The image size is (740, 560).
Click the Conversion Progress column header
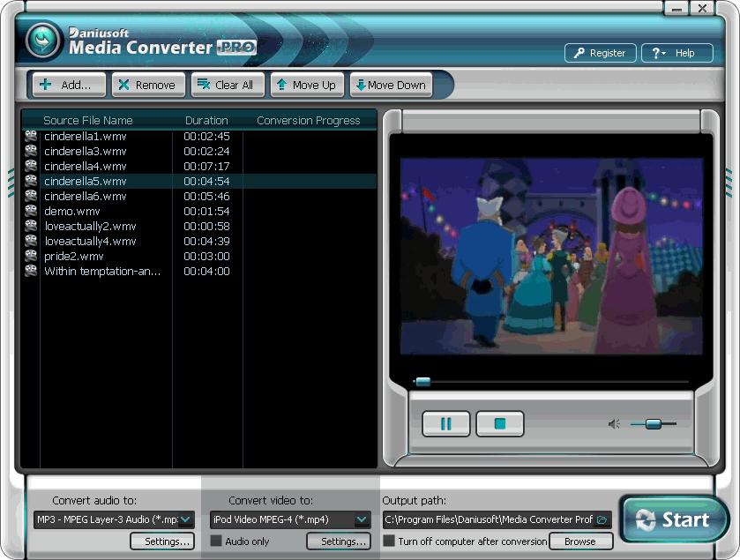[x=308, y=120]
